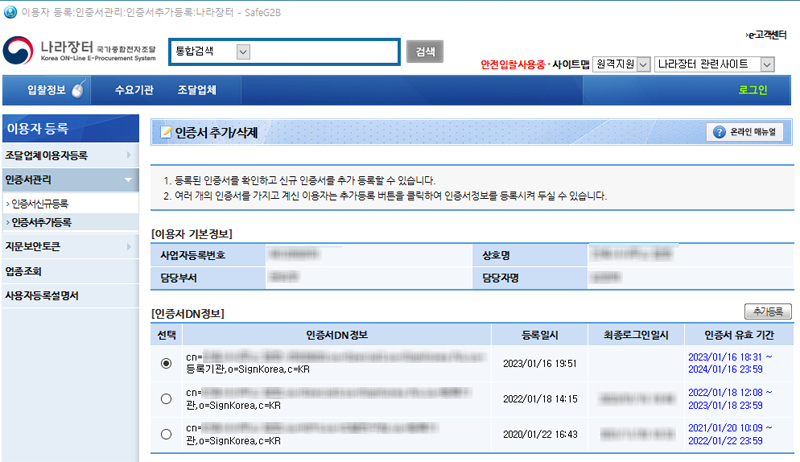Click the 사이트맵 link
The image size is (800, 462).
coord(570,64)
